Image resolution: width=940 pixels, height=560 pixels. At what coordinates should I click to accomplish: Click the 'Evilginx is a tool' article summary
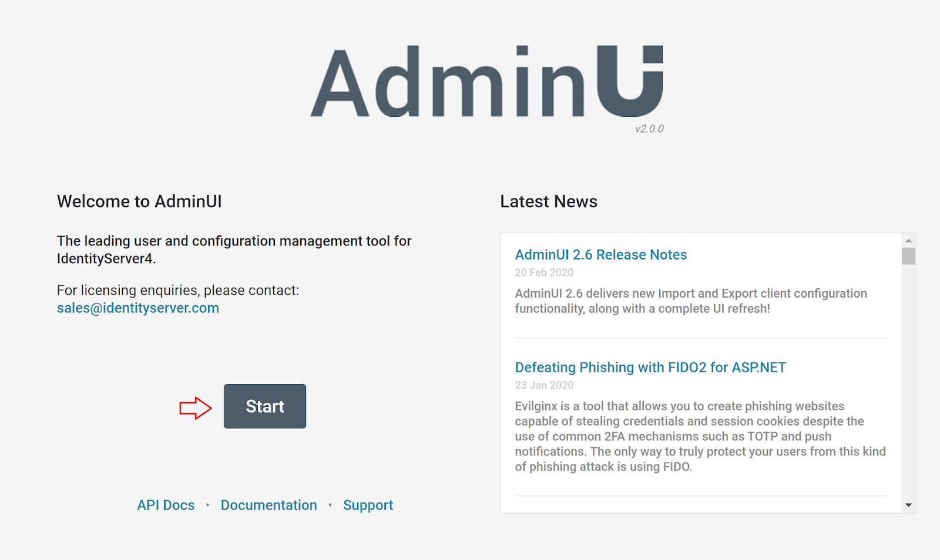pyautogui.click(x=700, y=436)
